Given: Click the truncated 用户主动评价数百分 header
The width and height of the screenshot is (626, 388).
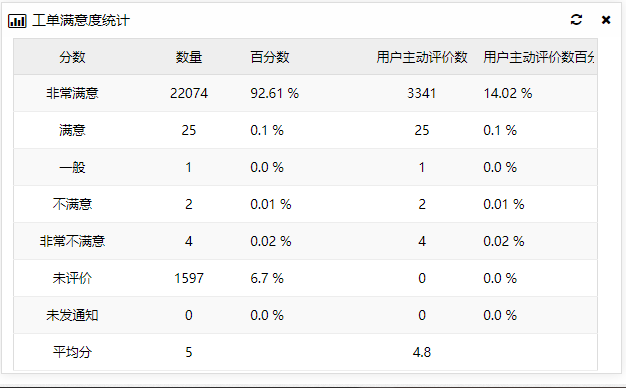Looking at the screenshot, I should click(539, 57).
